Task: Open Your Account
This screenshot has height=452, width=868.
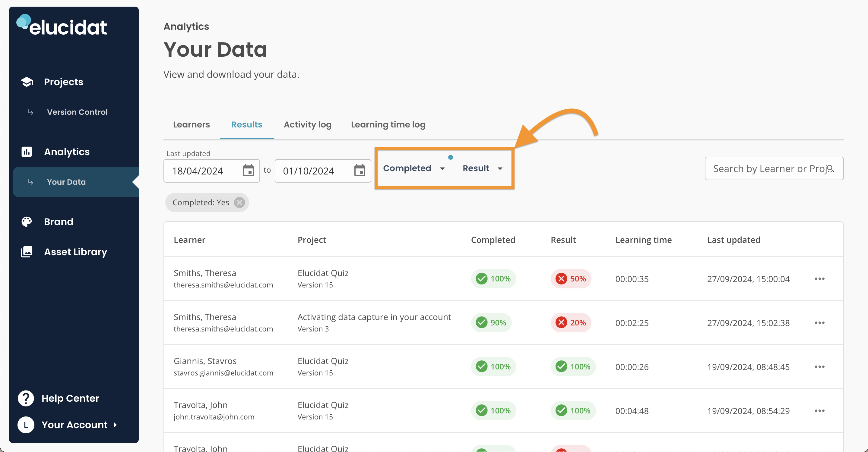Action: [74, 425]
